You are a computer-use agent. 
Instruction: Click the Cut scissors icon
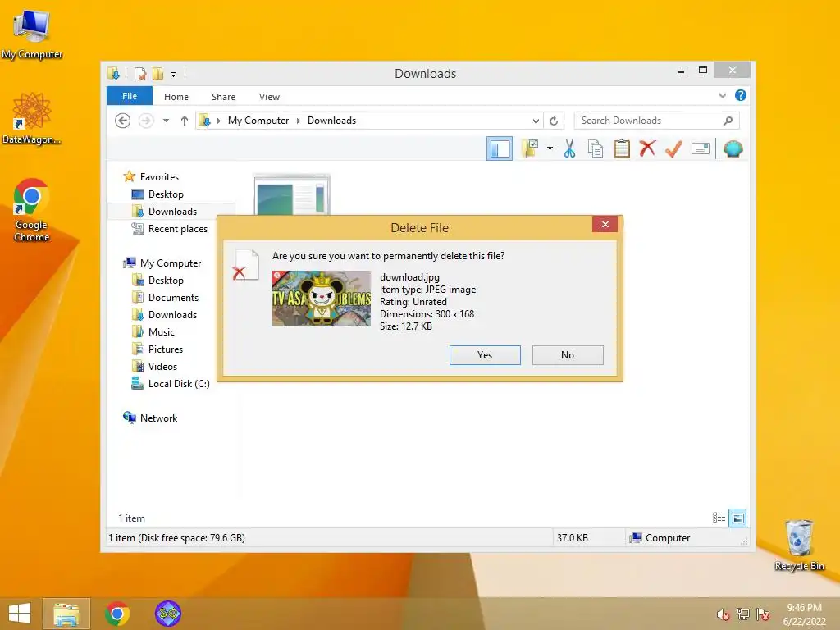569,148
